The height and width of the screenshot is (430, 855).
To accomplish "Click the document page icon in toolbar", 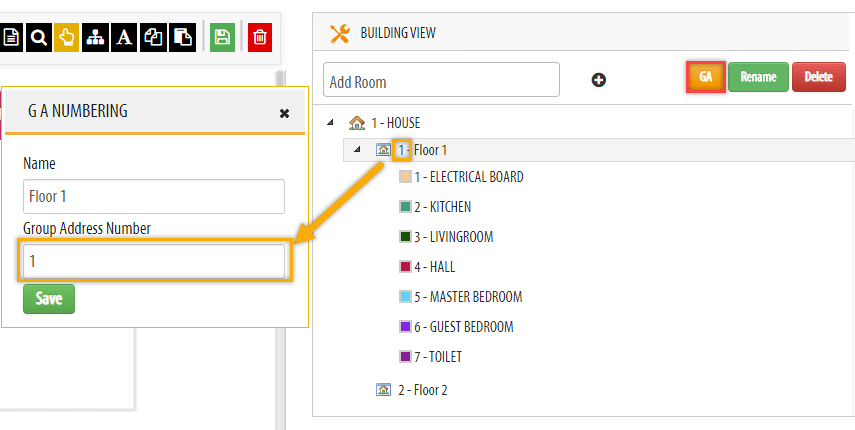I will click(11, 38).
